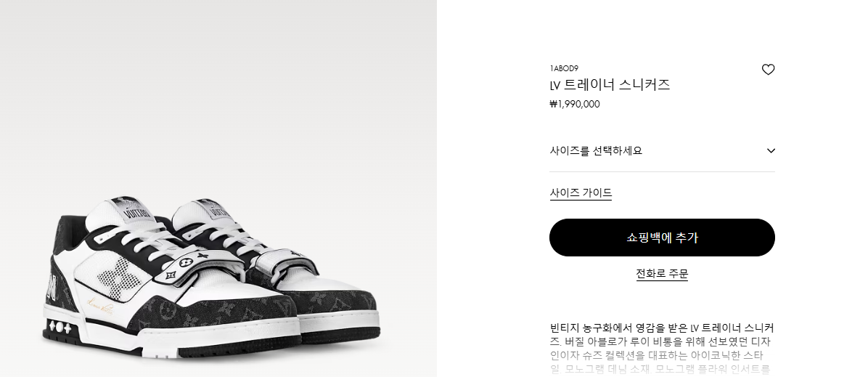Click the product code 1ABOD9
Viewport: 868px width, 377px height.
tap(564, 69)
